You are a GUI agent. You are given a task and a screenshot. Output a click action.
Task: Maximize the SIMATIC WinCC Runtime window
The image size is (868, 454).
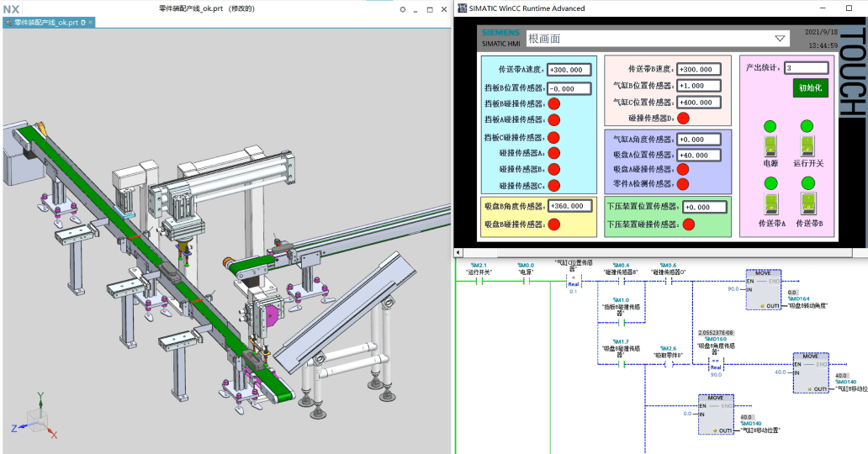pos(849,8)
